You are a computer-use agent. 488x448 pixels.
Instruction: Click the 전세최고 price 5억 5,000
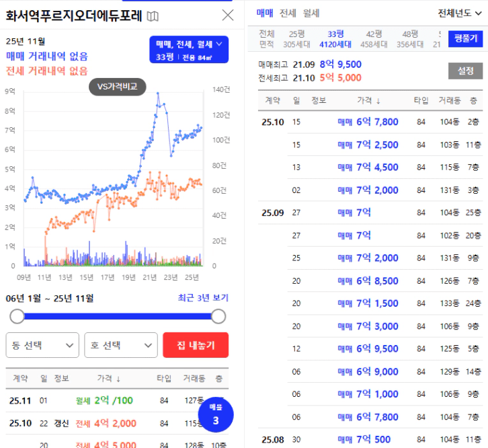point(341,77)
